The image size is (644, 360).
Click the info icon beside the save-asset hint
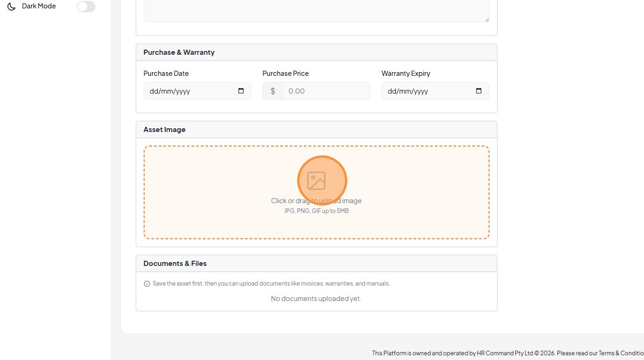click(147, 284)
